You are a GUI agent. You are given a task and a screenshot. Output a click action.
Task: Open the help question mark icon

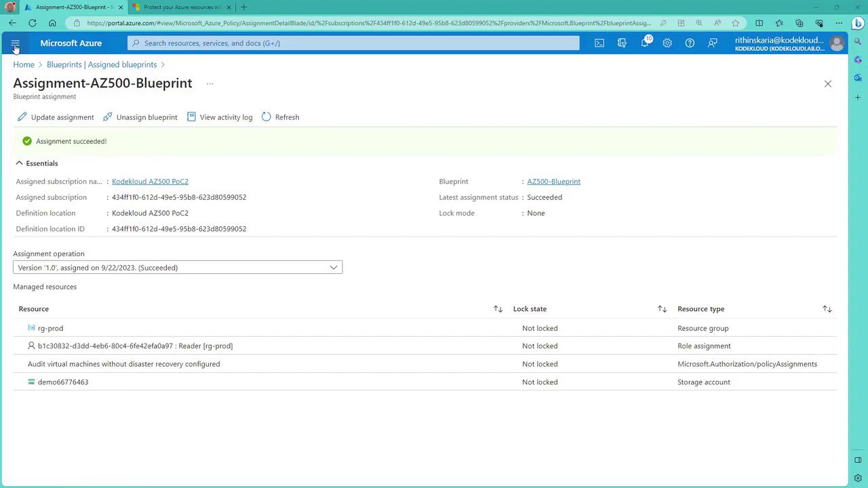pyautogui.click(x=690, y=43)
